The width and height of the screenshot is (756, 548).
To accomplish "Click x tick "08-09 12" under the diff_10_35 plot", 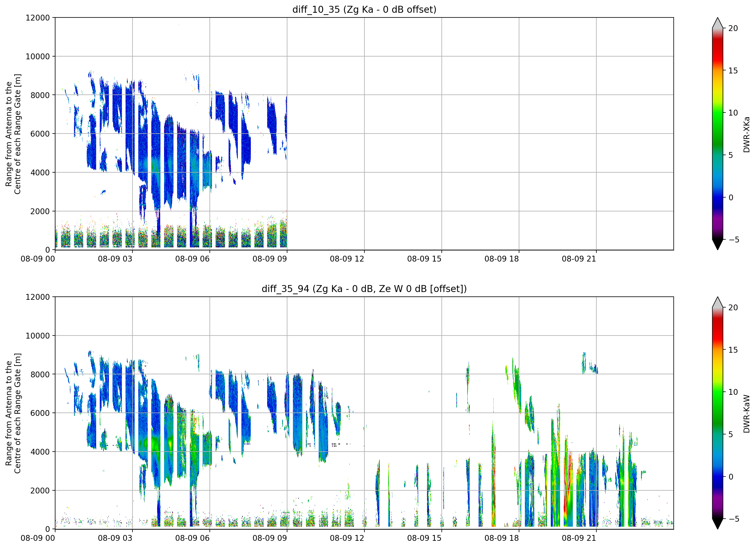I will pos(347,259).
